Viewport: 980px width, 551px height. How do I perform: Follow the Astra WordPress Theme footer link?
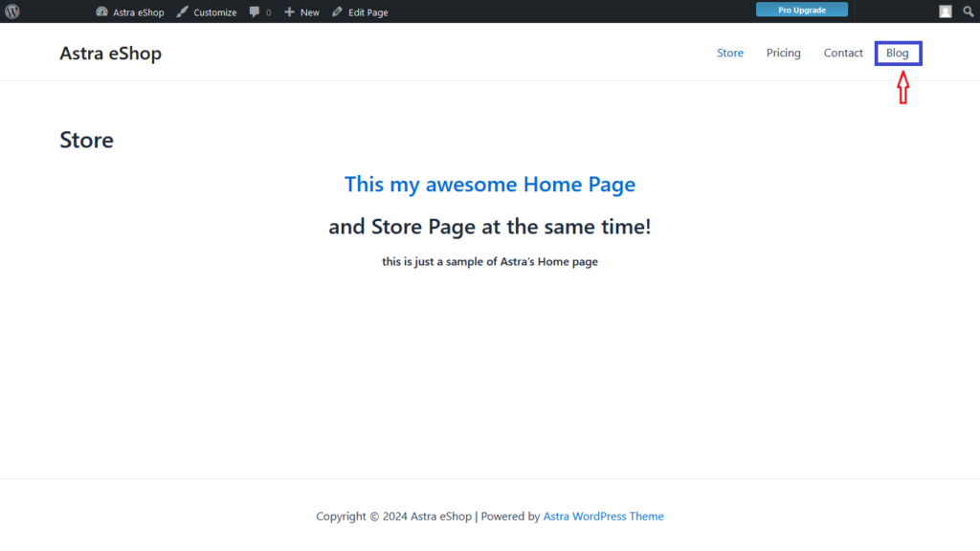click(x=603, y=517)
